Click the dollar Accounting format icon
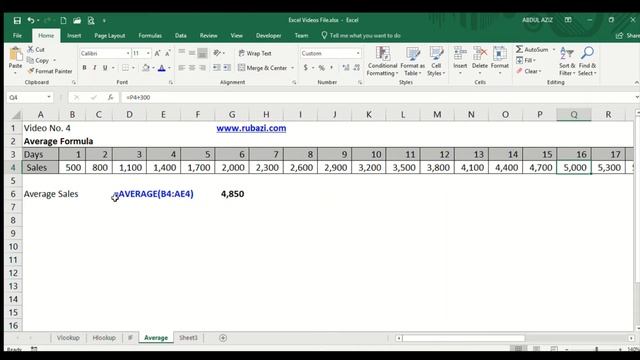 [x=306, y=68]
